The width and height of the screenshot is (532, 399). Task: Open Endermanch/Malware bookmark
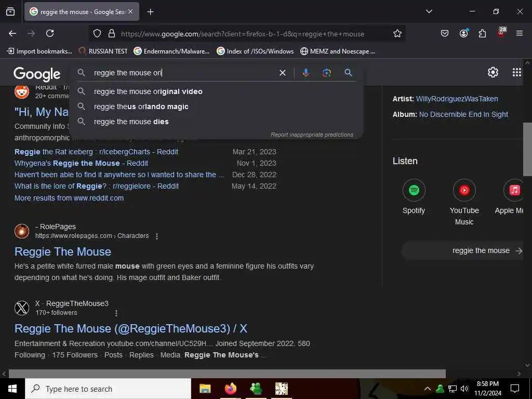[x=171, y=51]
